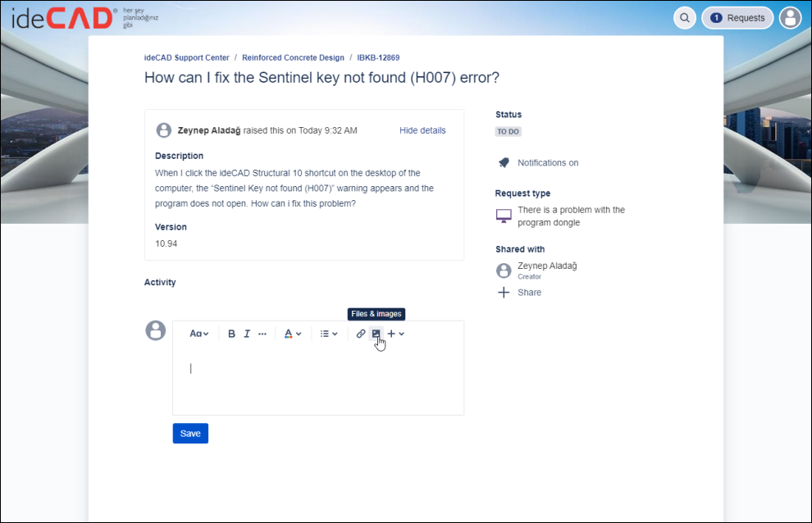Click the request type monitor icon
812x523 pixels.
coord(504,216)
